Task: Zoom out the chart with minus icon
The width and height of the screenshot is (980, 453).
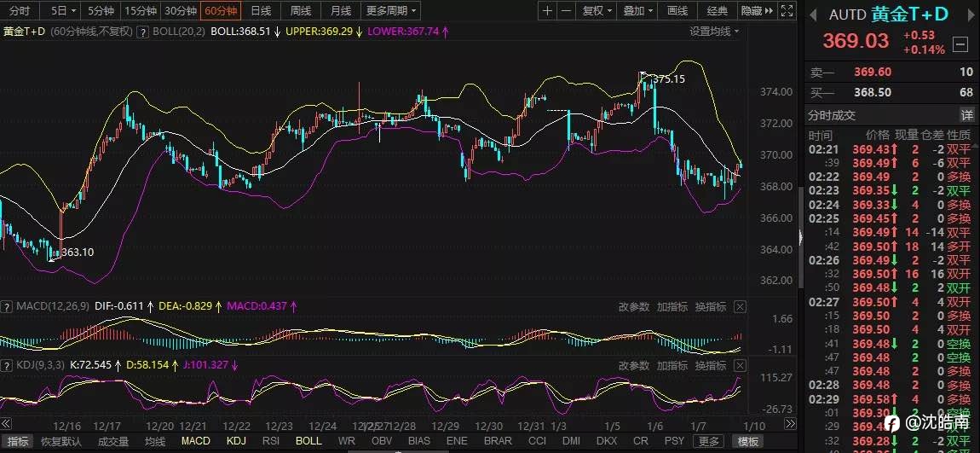Action: coord(566,10)
